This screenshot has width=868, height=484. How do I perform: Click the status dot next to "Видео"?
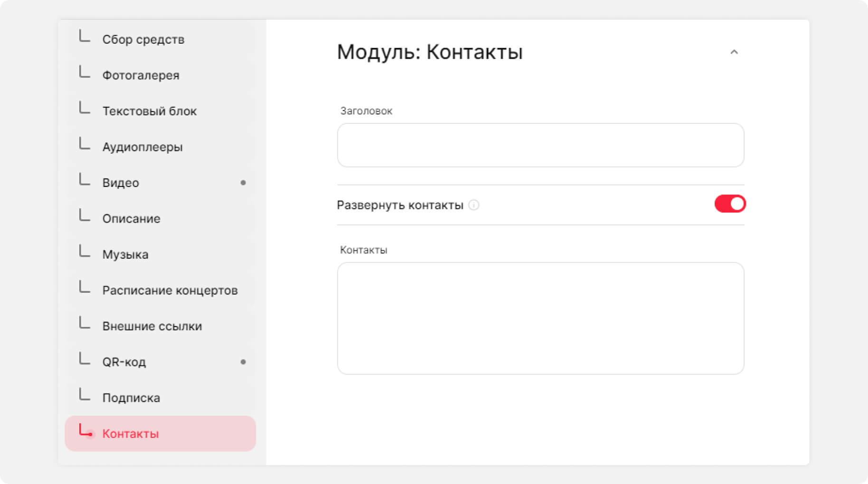pos(243,183)
